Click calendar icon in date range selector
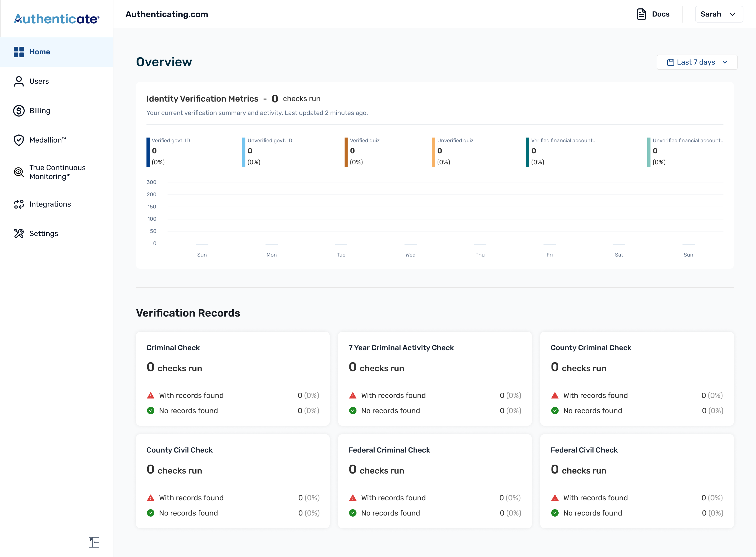 [x=671, y=62]
